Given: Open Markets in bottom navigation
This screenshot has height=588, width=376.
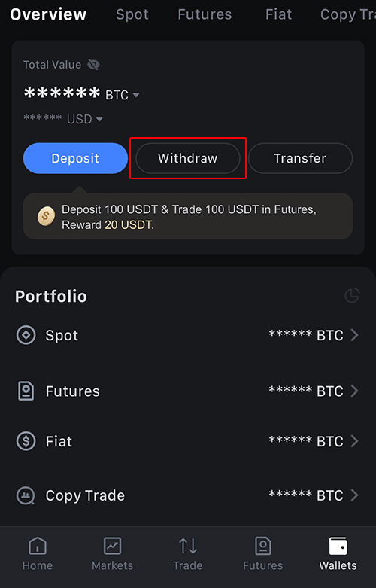Looking at the screenshot, I should coord(112,553).
